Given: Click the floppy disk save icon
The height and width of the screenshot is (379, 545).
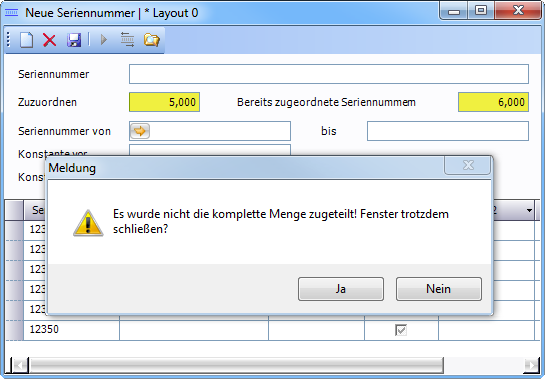Looking at the screenshot, I should [x=74, y=40].
